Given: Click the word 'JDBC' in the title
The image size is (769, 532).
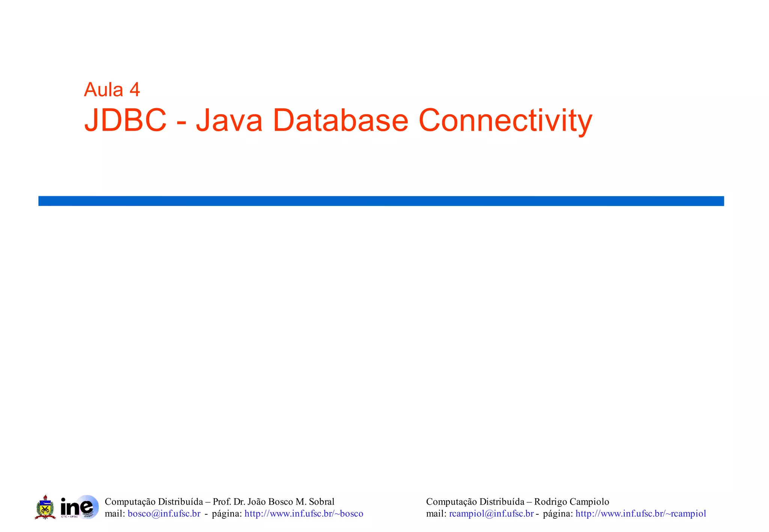Looking at the screenshot, I should click(125, 120).
